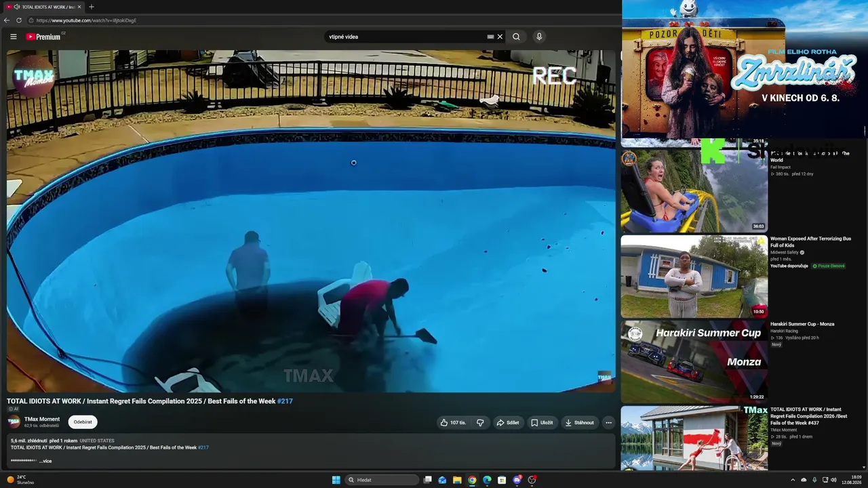Go back in browser history
The width and height of the screenshot is (868, 488).
(7, 20)
